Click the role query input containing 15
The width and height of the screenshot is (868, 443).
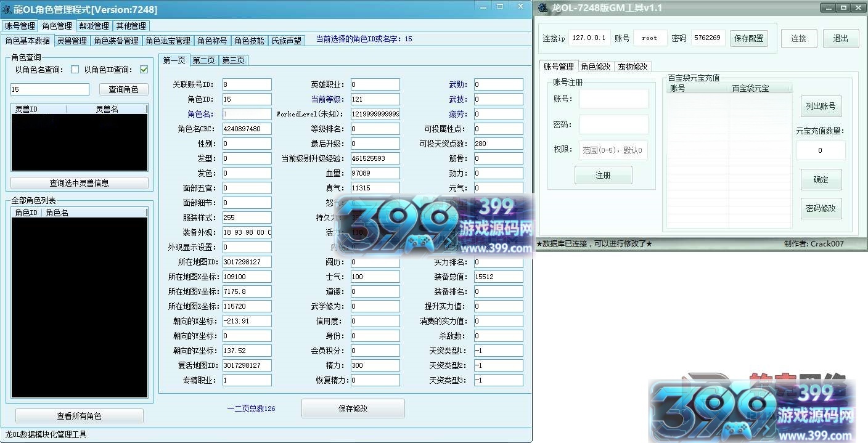click(x=50, y=89)
